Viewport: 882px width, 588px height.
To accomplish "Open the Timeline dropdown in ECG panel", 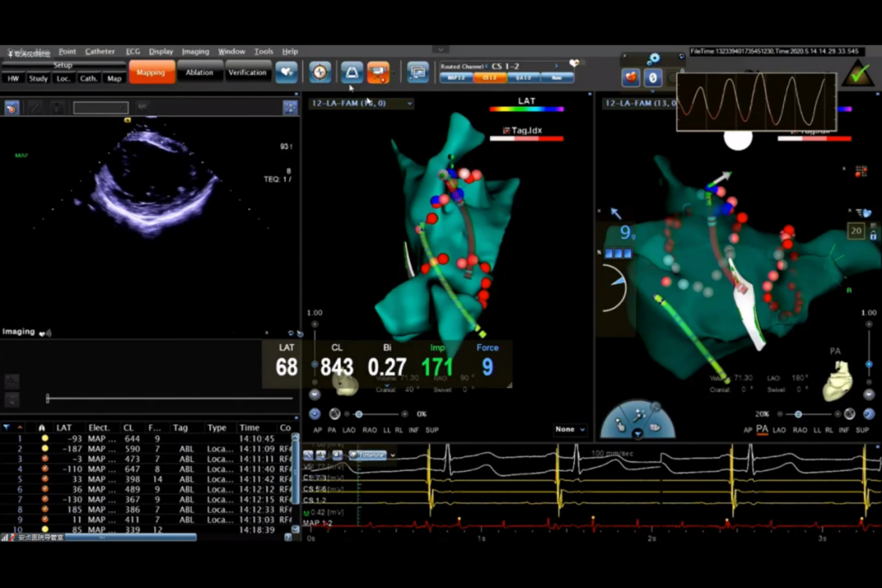I will [x=373, y=455].
